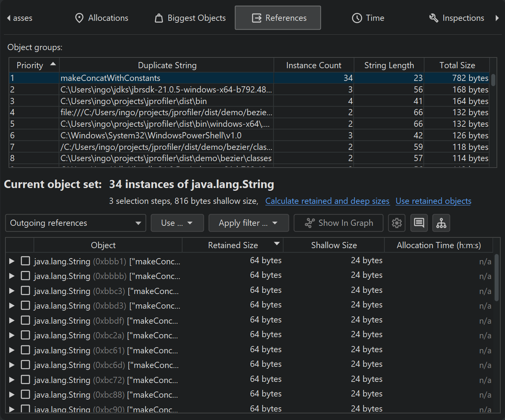The height and width of the screenshot is (420, 505).
Task: Click the Priority column sort arrow
Action: [53, 64]
